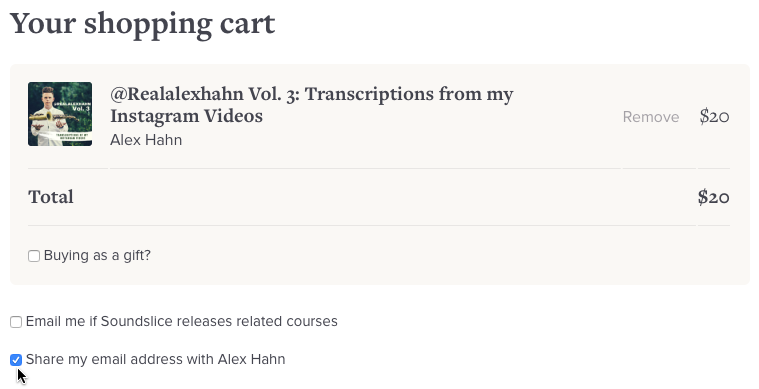
Task: Click the saxophone in the cover image
Action: click(x=54, y=116)
